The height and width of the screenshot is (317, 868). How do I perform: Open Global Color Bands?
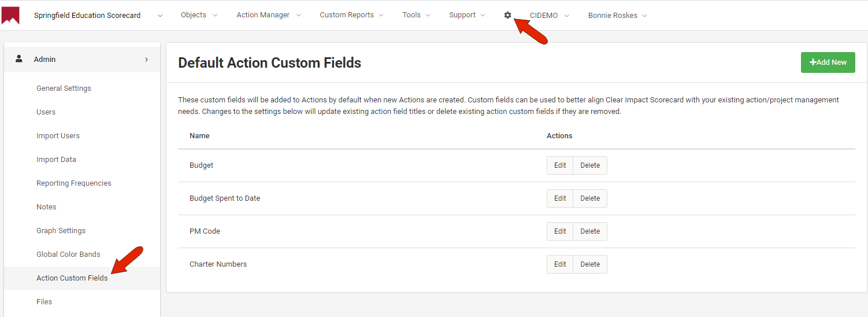click(68, 255)
